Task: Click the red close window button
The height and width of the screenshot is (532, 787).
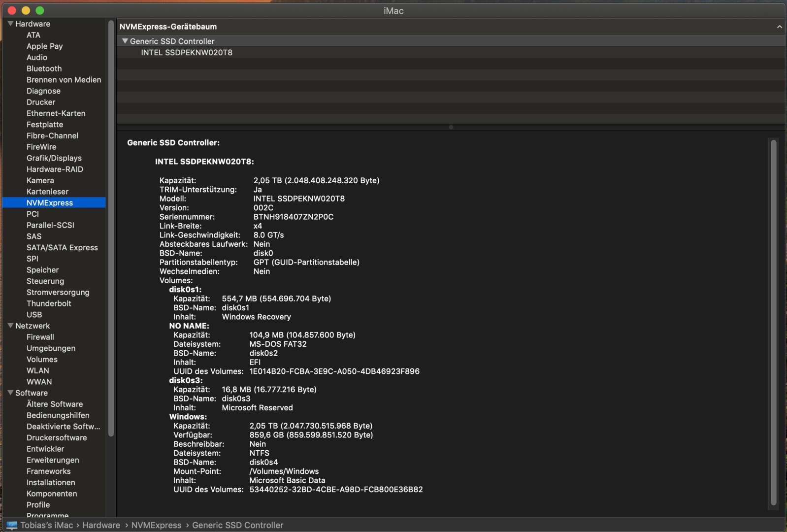Action: (x=12, y=10)
